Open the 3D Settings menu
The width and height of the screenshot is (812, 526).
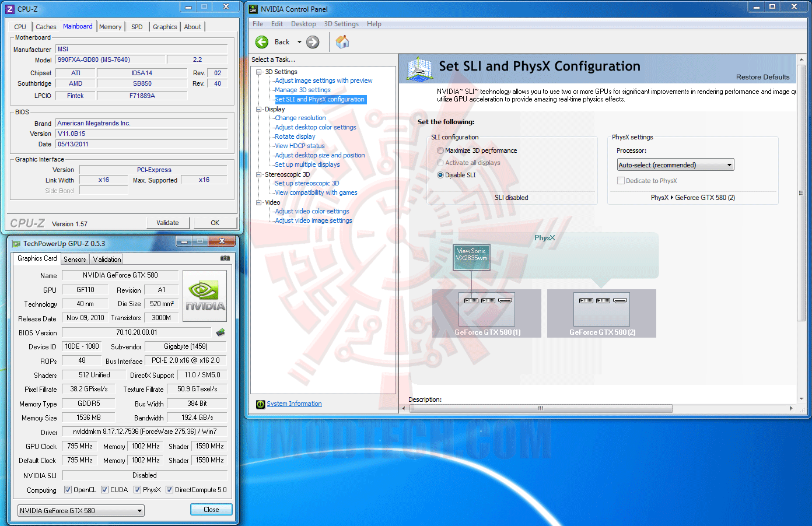click(341, 24)
